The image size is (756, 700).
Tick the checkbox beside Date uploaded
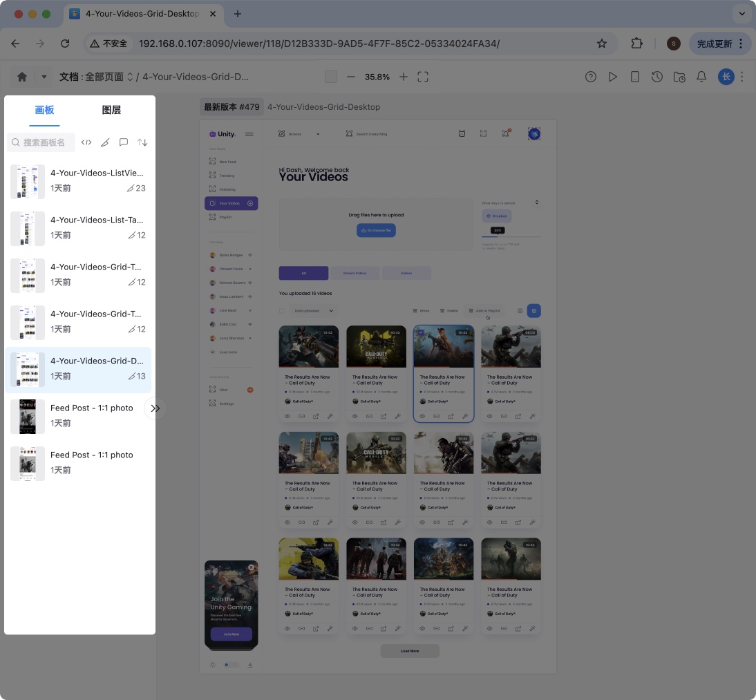pos(282,311)
